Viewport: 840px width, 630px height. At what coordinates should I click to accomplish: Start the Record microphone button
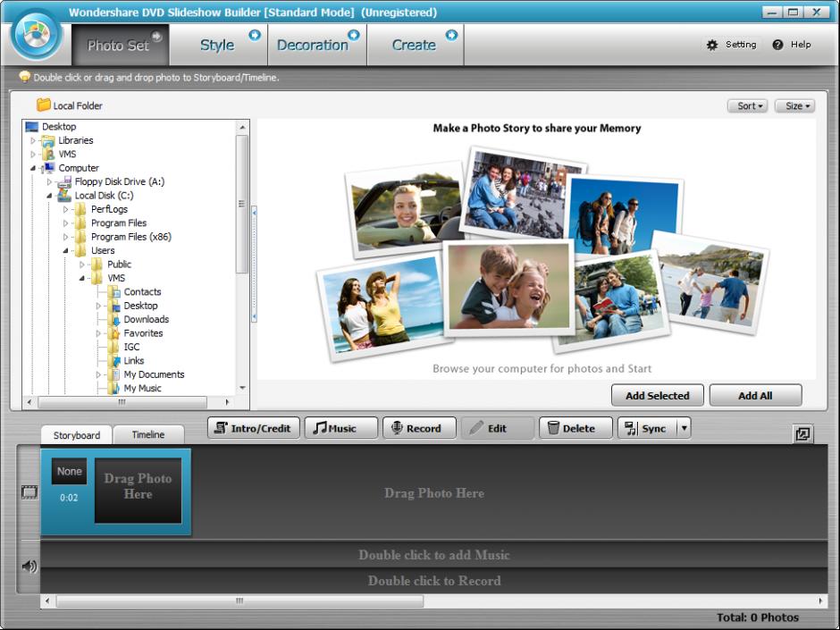pos(419,428)
